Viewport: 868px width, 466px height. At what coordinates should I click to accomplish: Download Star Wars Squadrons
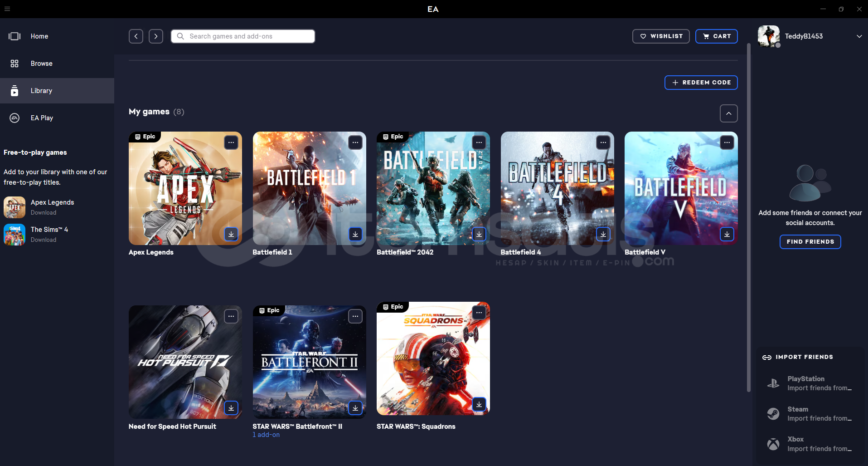pyautogui.click(x=479, y=404)
